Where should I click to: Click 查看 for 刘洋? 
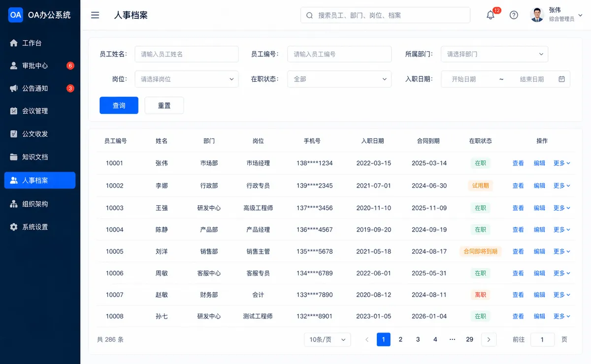tap(518, 251)
